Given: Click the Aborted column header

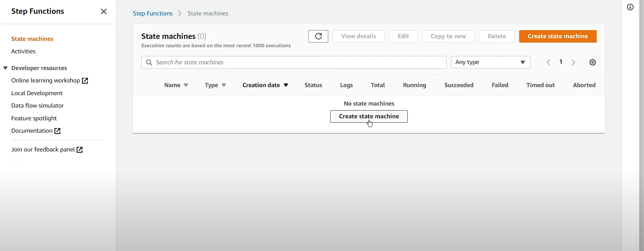Looking at the screenshot, I should click(584, 85).
